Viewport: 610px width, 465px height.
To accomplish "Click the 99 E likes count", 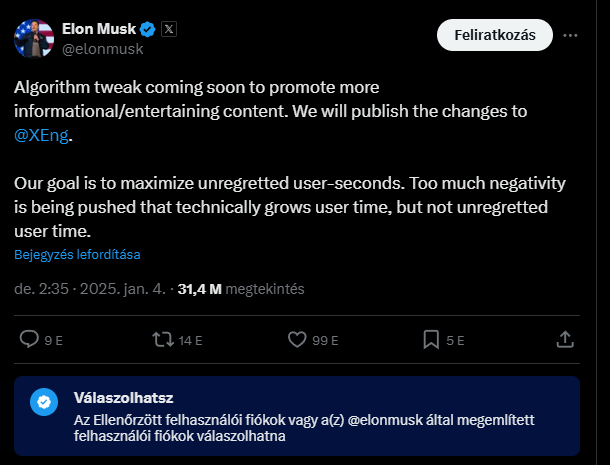I will [327, 340].
